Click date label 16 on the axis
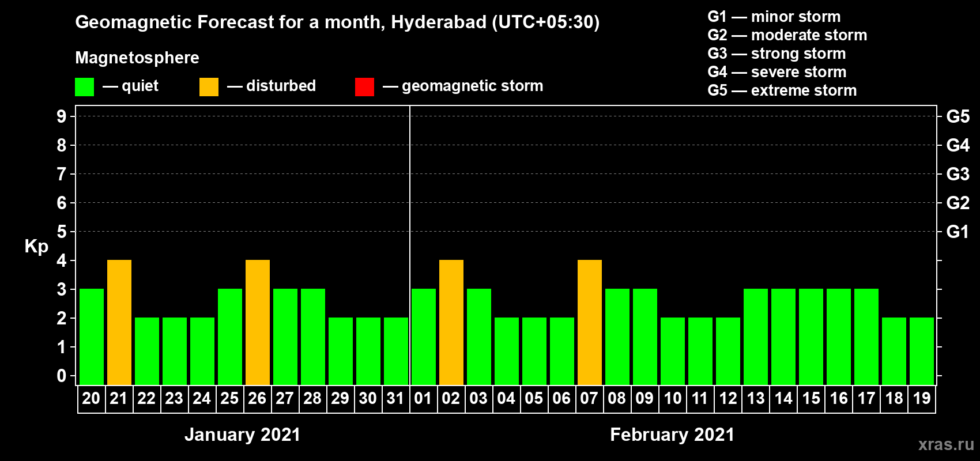 click(x=839, y=399)
